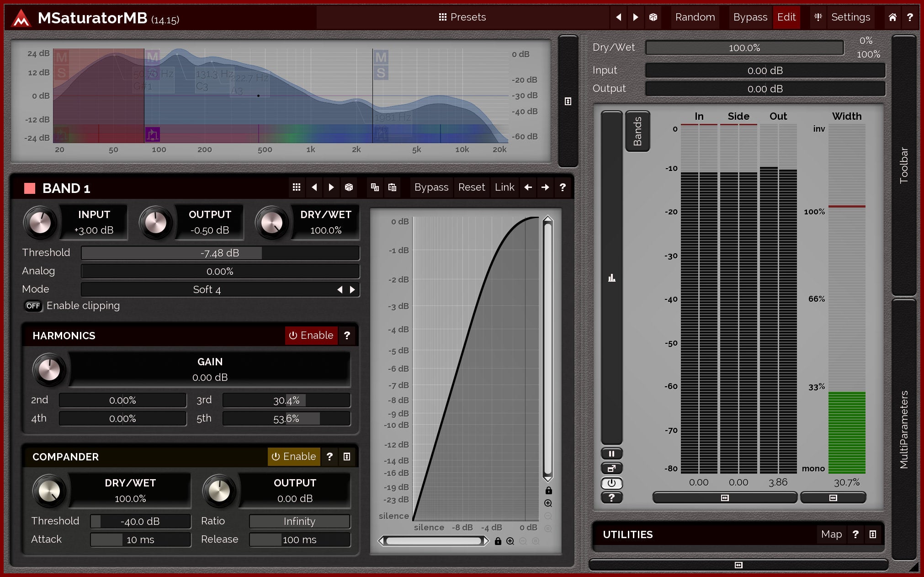Click the random dice icon beside Presets arrows

653,17
